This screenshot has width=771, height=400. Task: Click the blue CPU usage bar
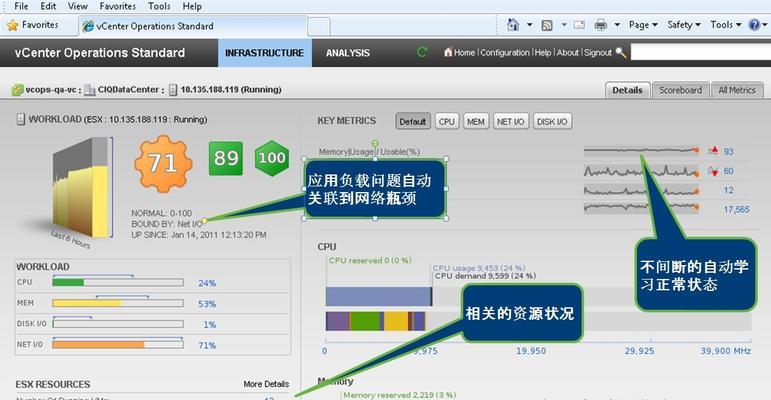379,297
